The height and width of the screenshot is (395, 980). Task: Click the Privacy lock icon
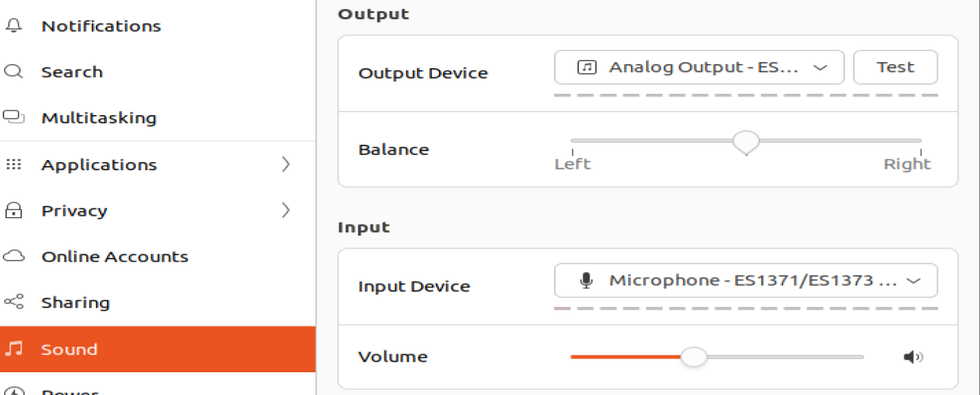click(14, 210)
